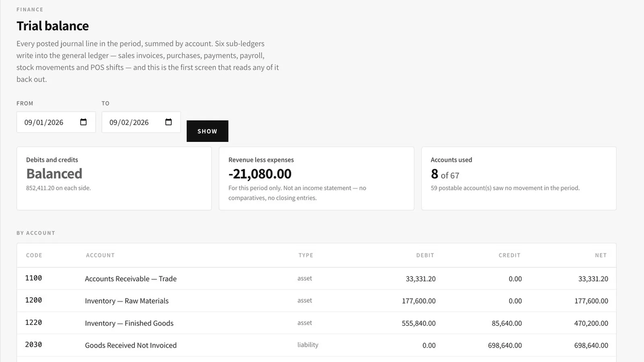Click credit value 698,640.00
Screen dimensions: 644x362
point(505,346)
